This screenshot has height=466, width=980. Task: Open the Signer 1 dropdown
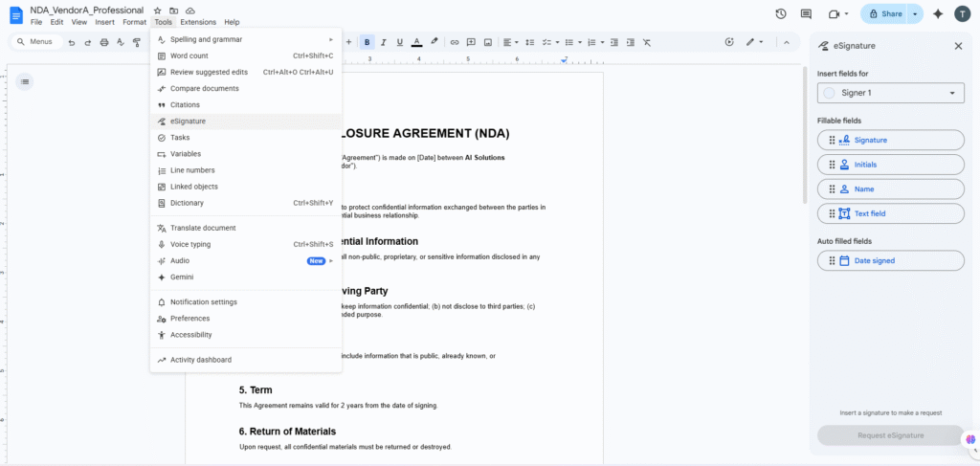click(x=890, y=93)
